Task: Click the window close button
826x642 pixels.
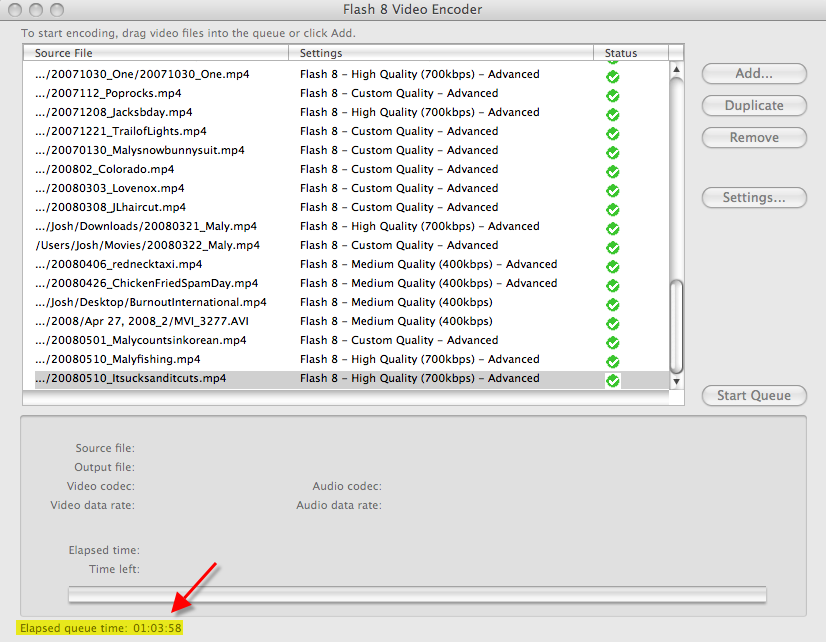Action: 15,9
